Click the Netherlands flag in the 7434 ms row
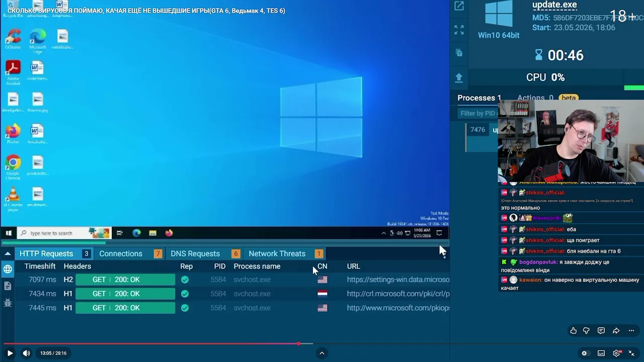The height and width of the screenshot is (362, 644). [x=323, y=294]
